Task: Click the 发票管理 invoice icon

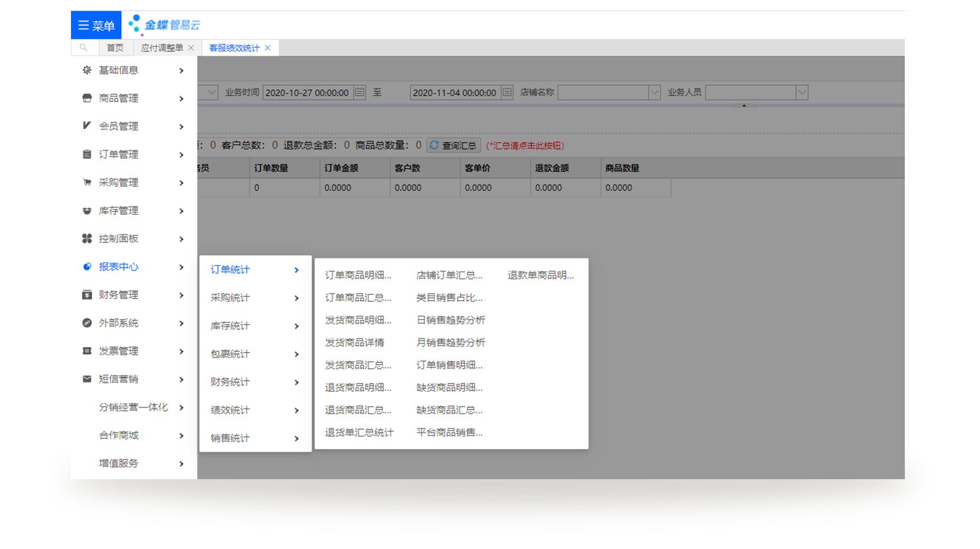Action: tap(87, 351)
